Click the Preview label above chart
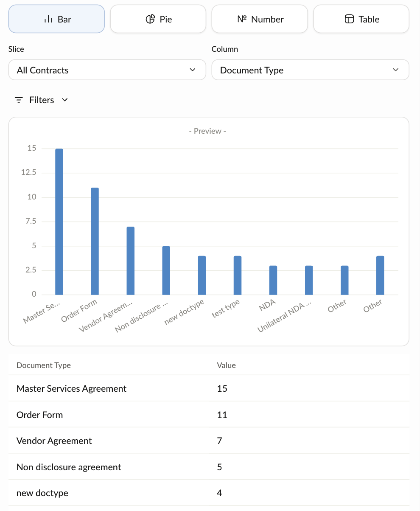This screenshot has height=511, width=420. pos(207,131)
